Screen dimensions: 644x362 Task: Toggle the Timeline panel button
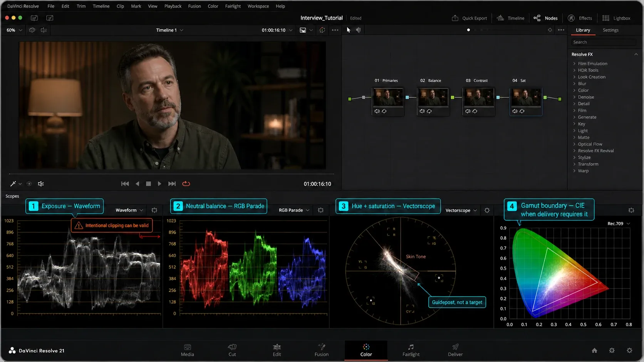click(x=510, y=18)
